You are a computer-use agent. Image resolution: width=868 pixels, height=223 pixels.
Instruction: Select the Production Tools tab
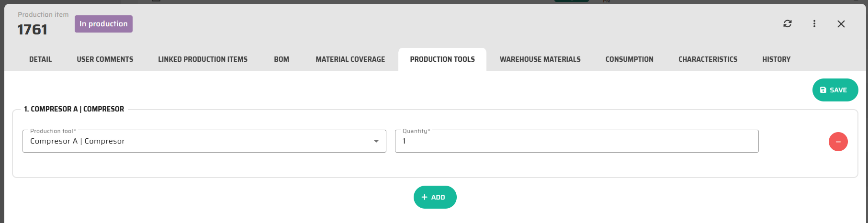(x=442, y=59)
